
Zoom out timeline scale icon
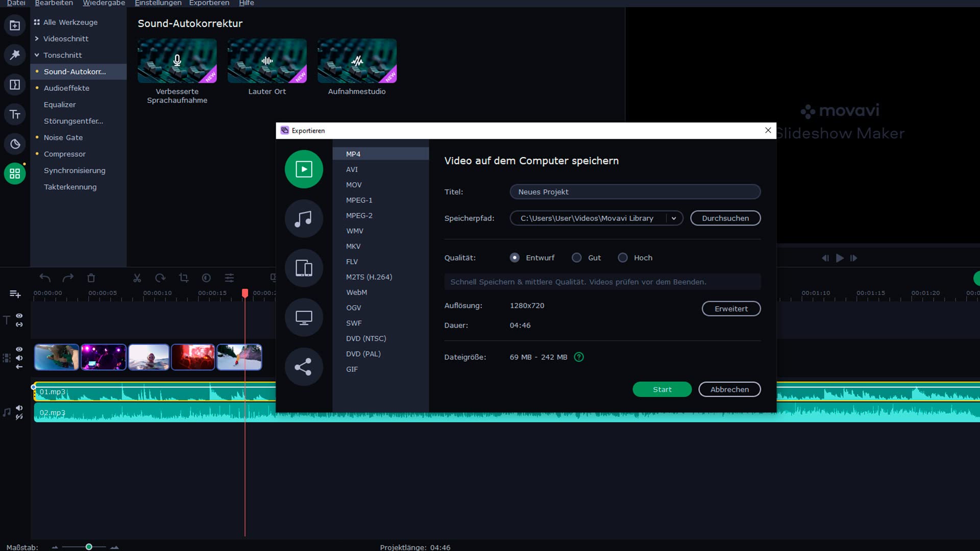(x=55, y=547)
